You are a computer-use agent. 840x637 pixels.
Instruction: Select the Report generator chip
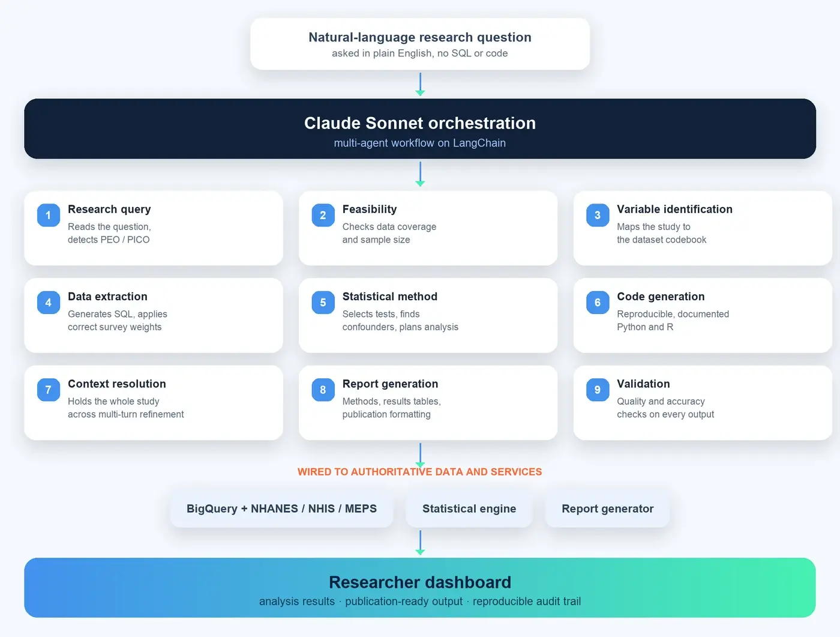(x=607, y=509)
